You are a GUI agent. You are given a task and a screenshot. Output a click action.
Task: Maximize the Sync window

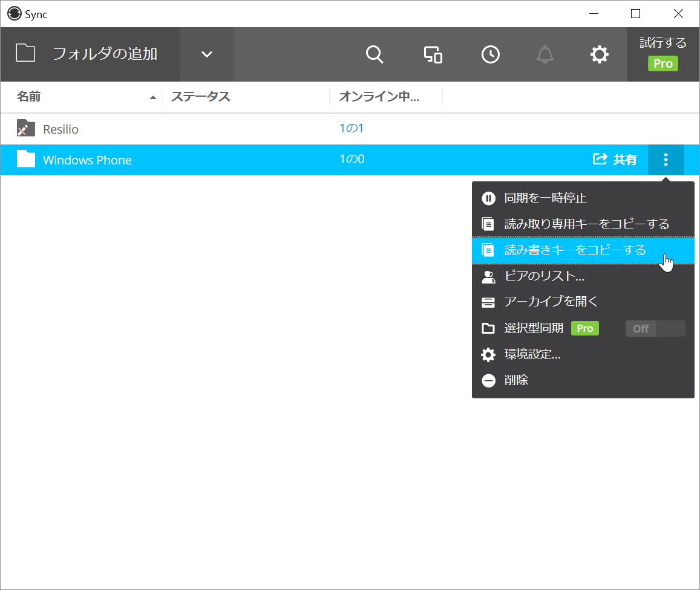pos(635,14)
